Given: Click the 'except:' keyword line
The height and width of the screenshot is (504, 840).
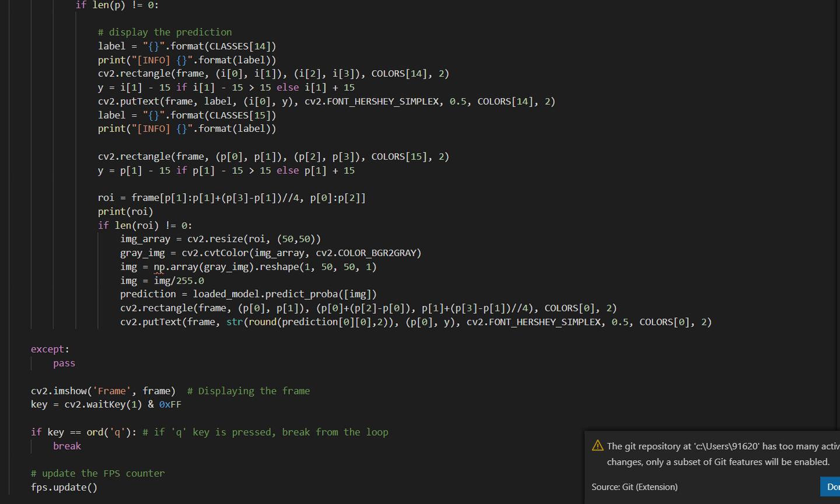Looking at the screenshot, I should (x=50, y=349).
